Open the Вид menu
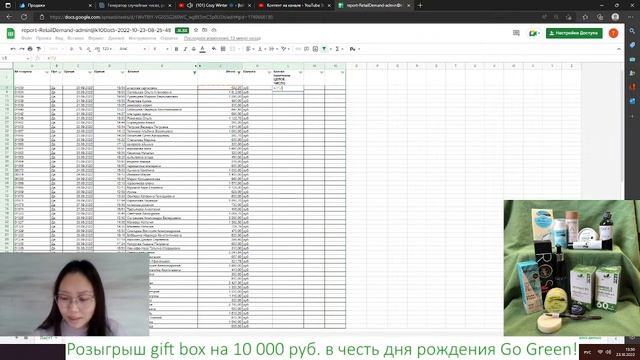 [x=59, y=38]
